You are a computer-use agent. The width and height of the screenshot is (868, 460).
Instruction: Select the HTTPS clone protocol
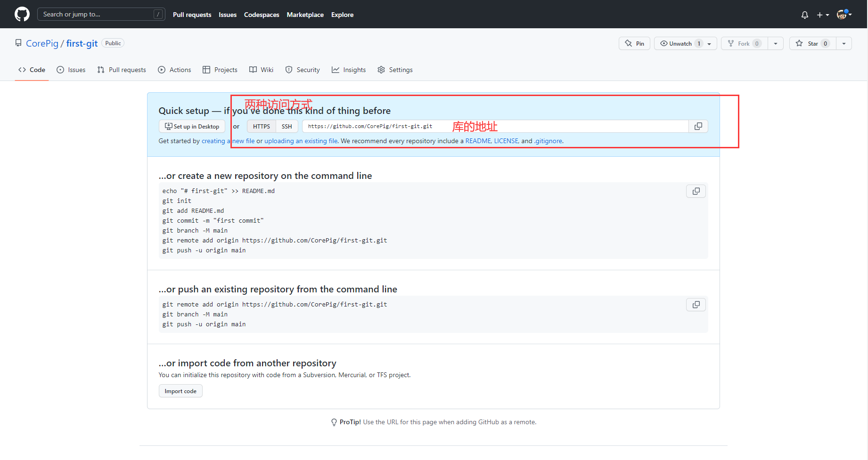tap(262, 126)
